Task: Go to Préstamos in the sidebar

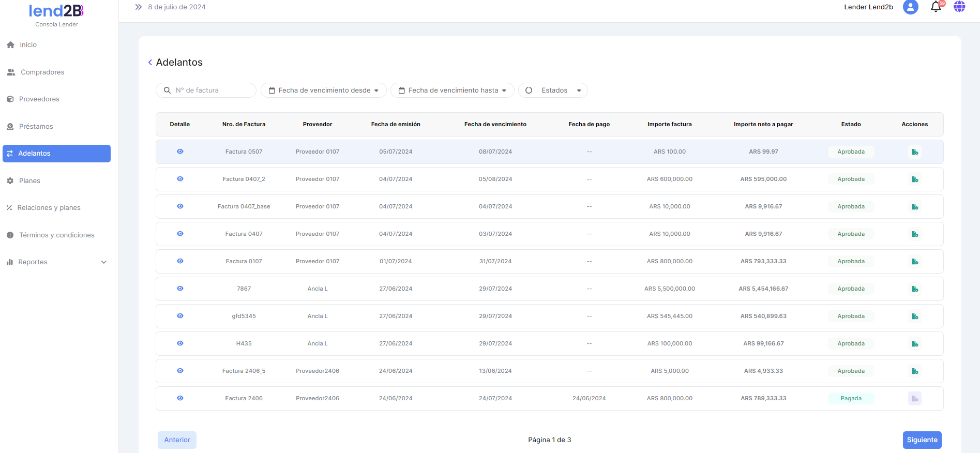Action: [36, 127]
